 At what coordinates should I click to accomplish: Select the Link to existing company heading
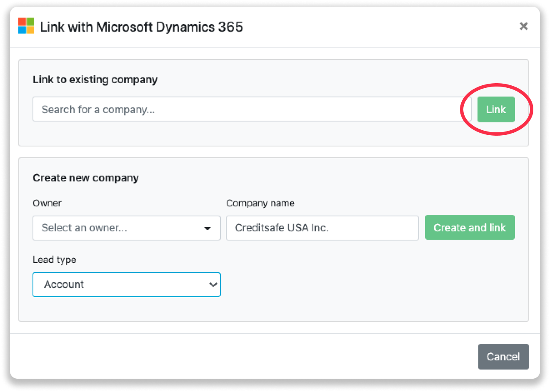point(95,79)
